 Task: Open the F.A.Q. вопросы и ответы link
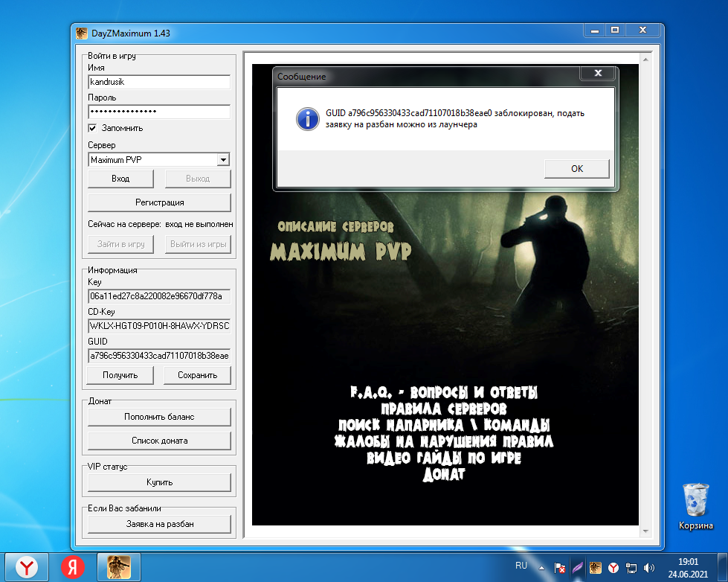coord(444,393)
